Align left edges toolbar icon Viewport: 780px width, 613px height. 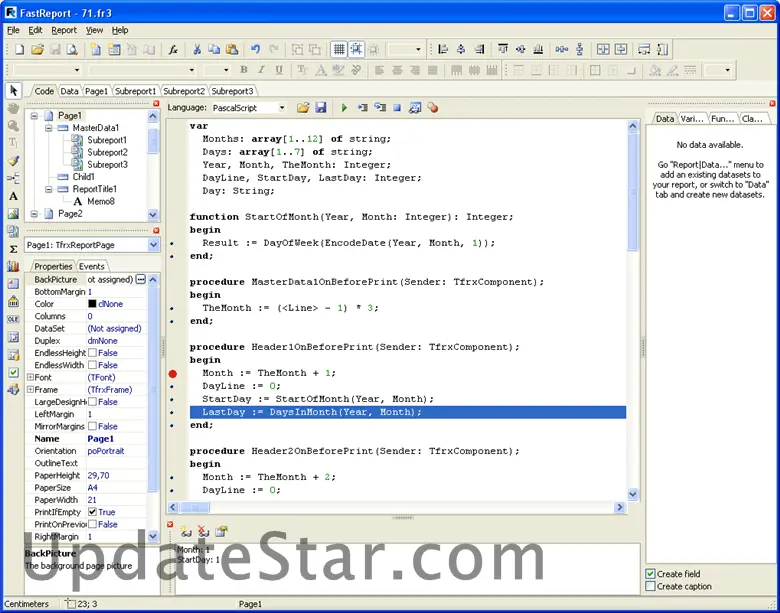(443, 49)
